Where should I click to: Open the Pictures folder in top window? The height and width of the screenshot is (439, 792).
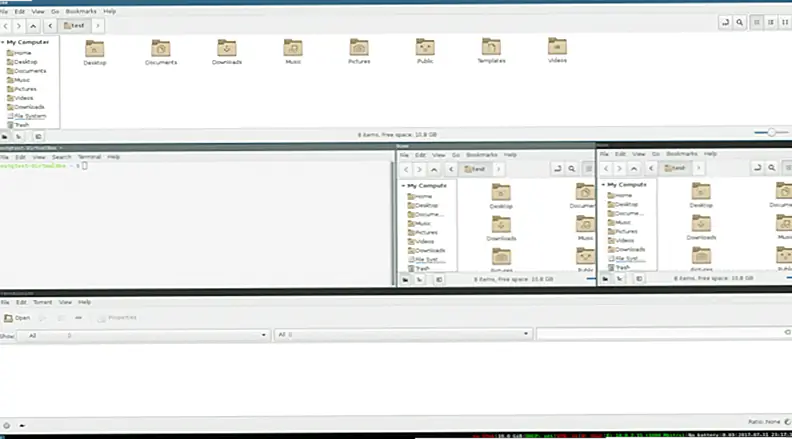[358, 49]
